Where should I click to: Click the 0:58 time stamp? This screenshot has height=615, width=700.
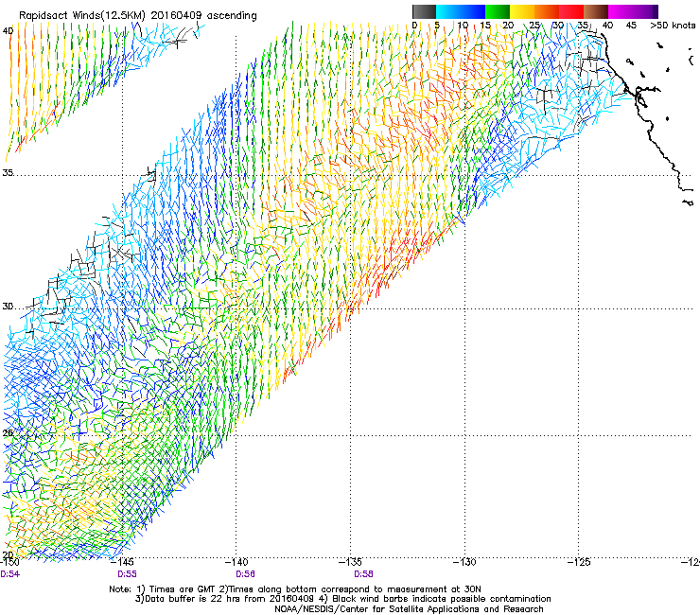[363, 574]
